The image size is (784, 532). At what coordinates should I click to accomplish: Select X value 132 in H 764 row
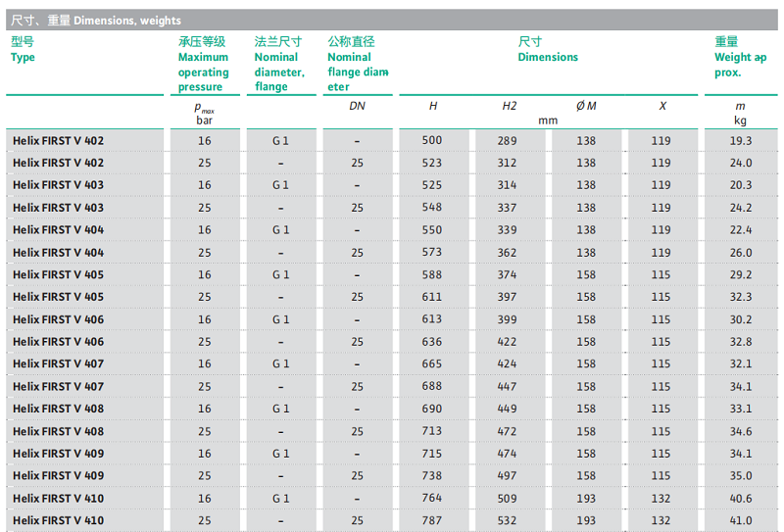click(x=661, y=499)
